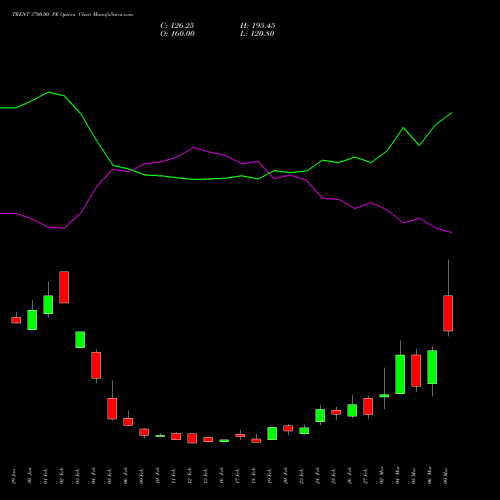Click the TRENT PE Option chart title
The height and width of the screenshot is (500, 500).
[x=72, y=14]
